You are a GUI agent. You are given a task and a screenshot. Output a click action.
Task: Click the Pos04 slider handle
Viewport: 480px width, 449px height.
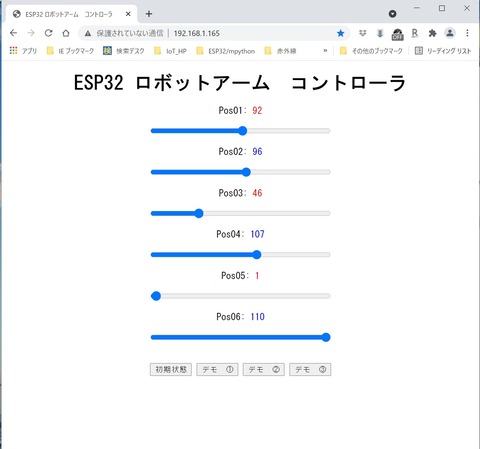pos(256,255)
